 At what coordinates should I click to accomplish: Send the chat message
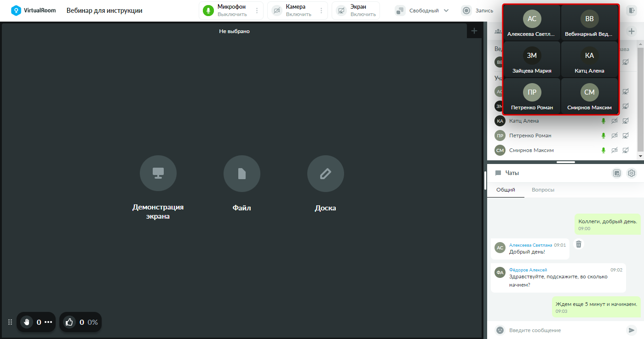point(631,330)
